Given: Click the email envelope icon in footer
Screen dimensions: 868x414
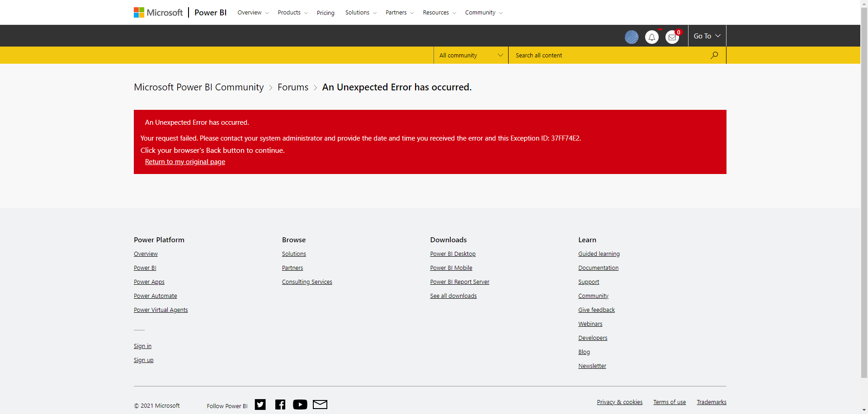Looking at the screenshot, I should tap(320, 405).
